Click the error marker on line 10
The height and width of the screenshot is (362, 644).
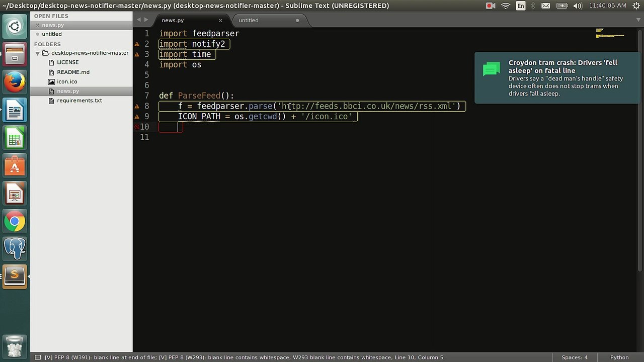[x=136, y=127]
